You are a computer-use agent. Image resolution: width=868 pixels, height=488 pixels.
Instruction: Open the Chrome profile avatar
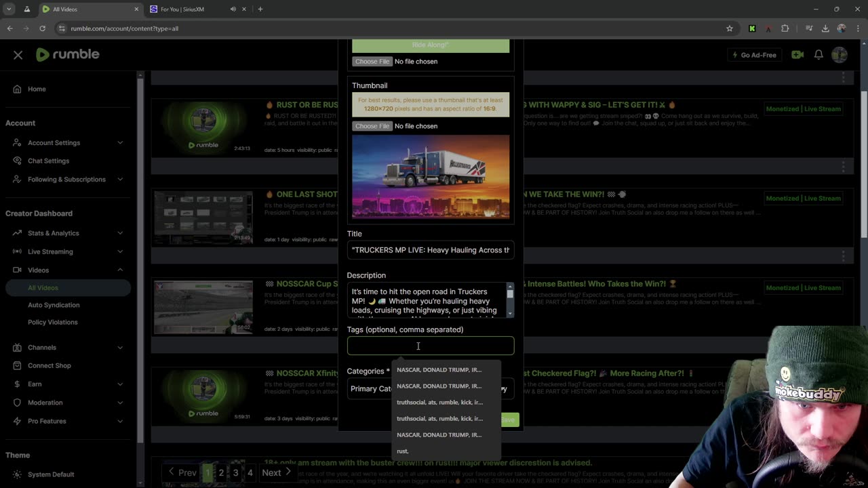[x=842, y=28]
